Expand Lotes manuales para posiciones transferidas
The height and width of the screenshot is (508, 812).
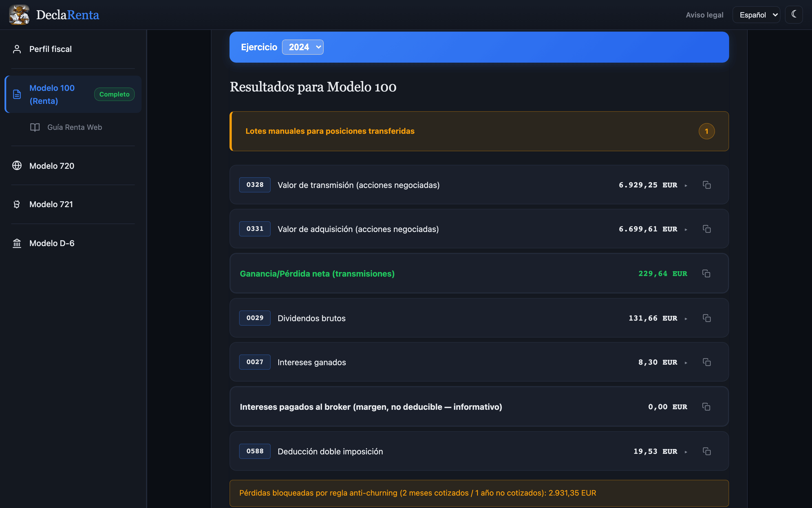click(x=479, y=131)
